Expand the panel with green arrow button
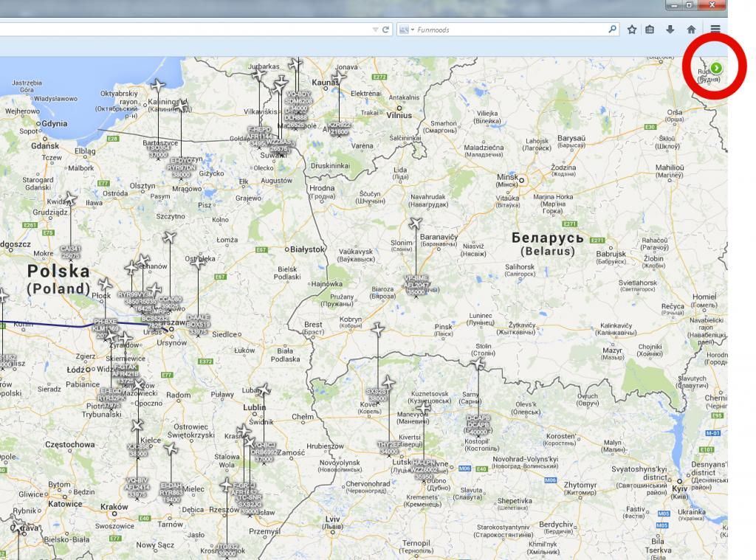Viewport: 756px width, 560px height. [x=716, y=68]
